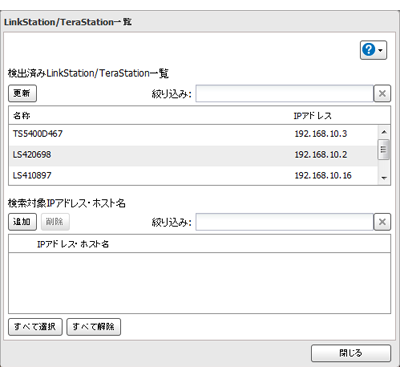The width and height of the screenshot is (400, 377).
Task: Select the TS5400D467 row
Action: pos(194,134)
